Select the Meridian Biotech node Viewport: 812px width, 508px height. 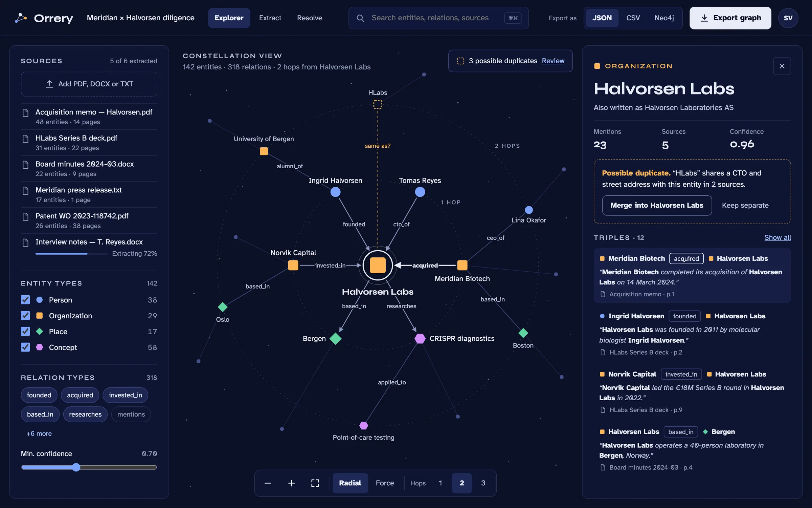(x=462, y=265)
